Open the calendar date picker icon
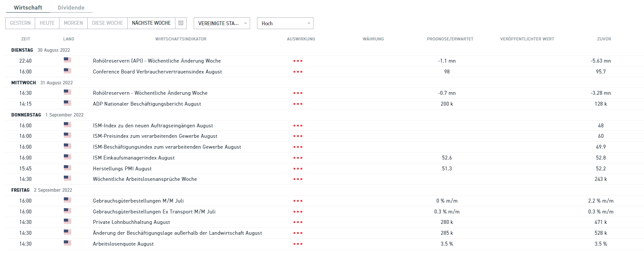Viewport: 644px width, 253px height. tap(181, 23)
